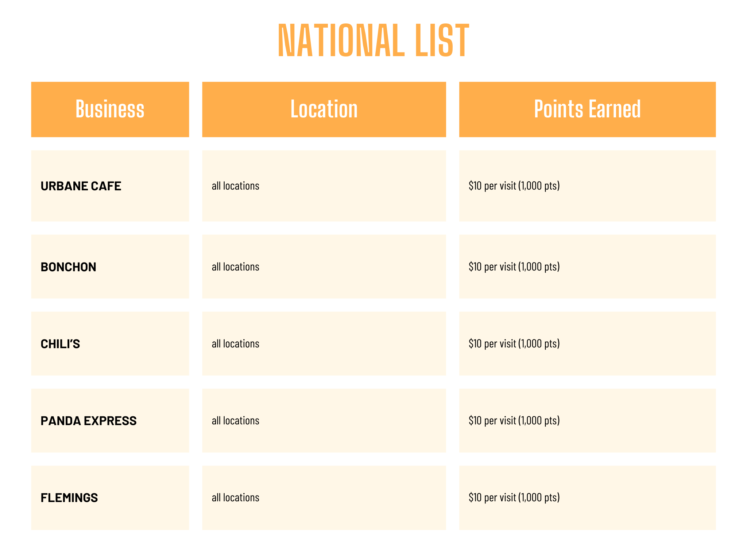This screenshot has height=560, width=747.
Task: Click the points earned text for Flemings
Action: point(514,498)
